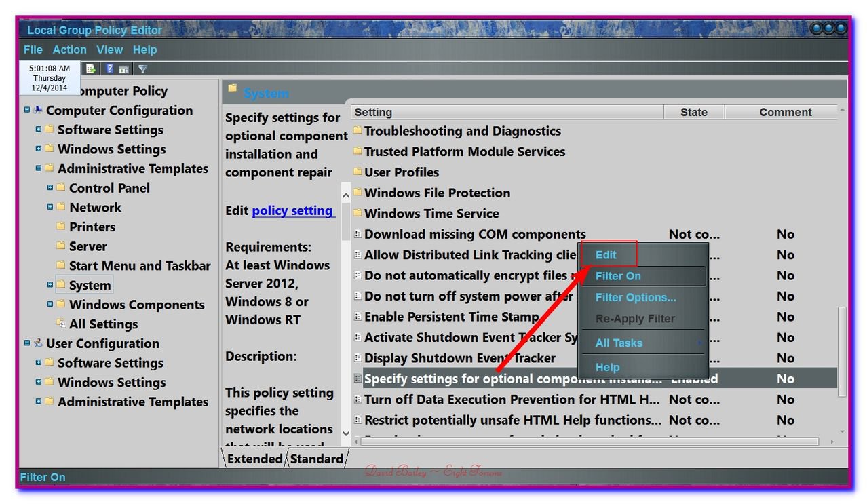Click the State column header

pyautogui.click(x=693, y=112)
